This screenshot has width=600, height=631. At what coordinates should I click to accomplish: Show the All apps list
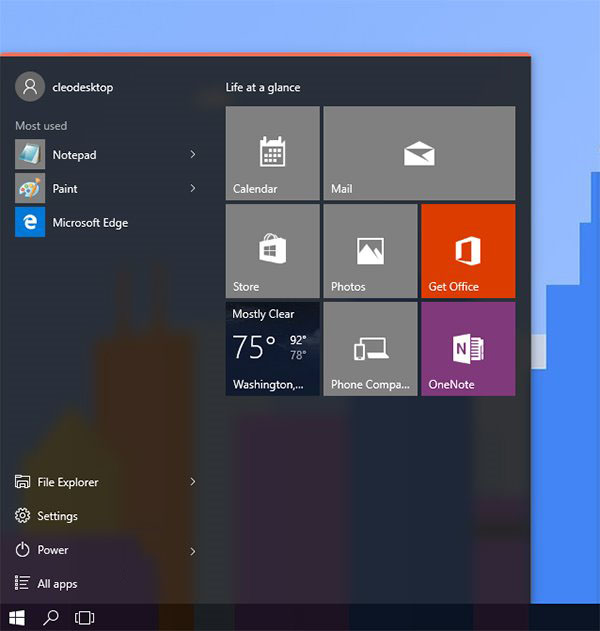coord(57,584)
